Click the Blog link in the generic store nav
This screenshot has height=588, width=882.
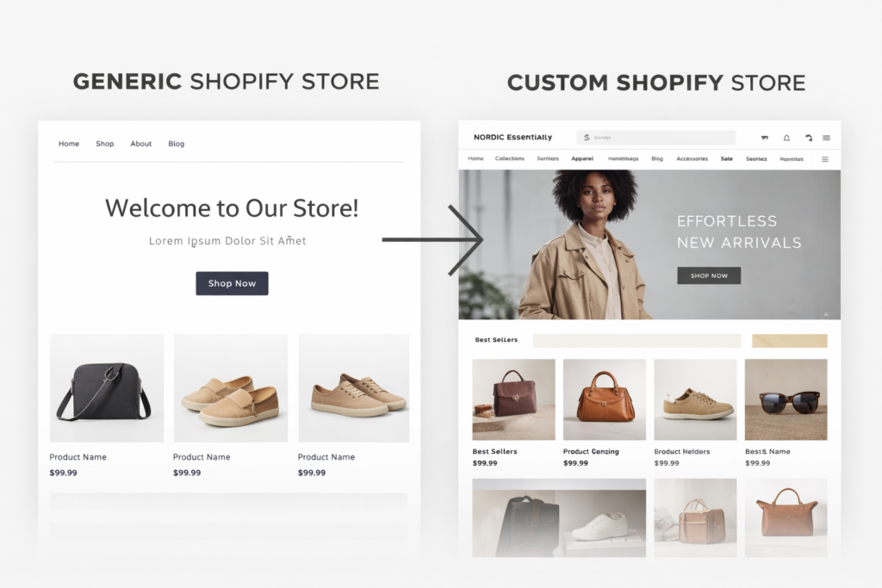[176, 144]
